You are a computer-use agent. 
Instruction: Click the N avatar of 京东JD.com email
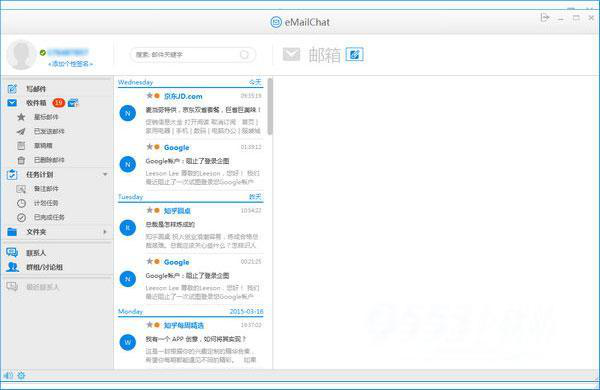(x=128, y=113)
